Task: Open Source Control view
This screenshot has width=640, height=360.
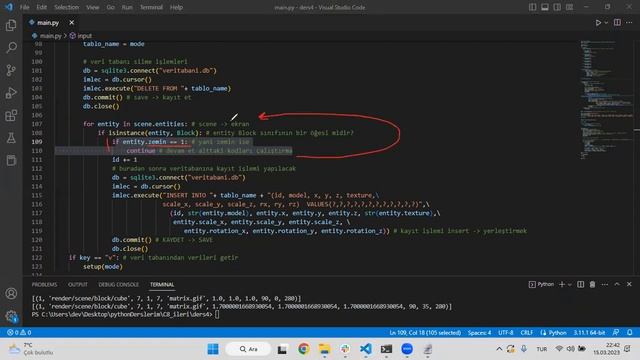Action: 11,70
